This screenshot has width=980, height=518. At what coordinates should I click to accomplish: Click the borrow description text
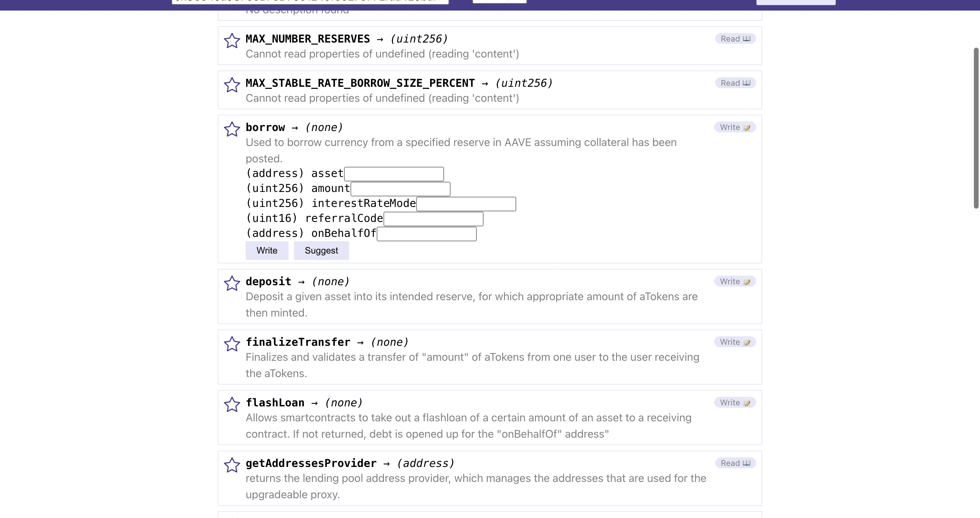(x=461, y=150)
